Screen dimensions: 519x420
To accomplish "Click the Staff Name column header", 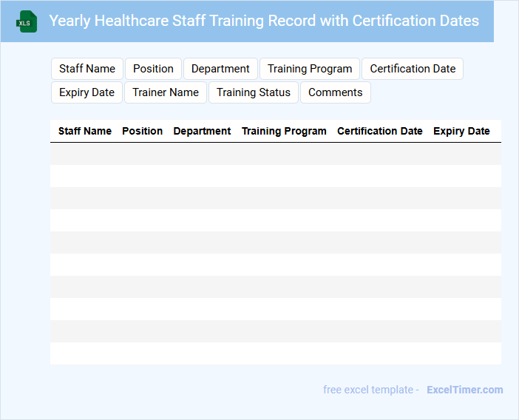I will point(85,131).
